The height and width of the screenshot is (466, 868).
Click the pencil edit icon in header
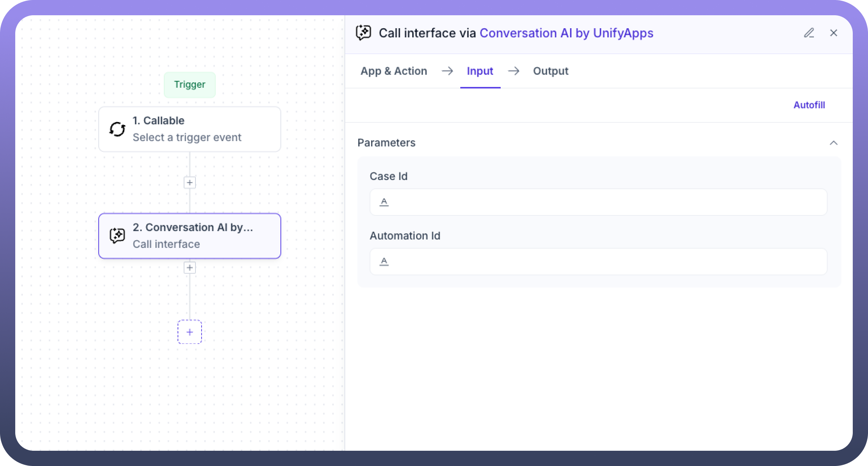pos(809,33)
